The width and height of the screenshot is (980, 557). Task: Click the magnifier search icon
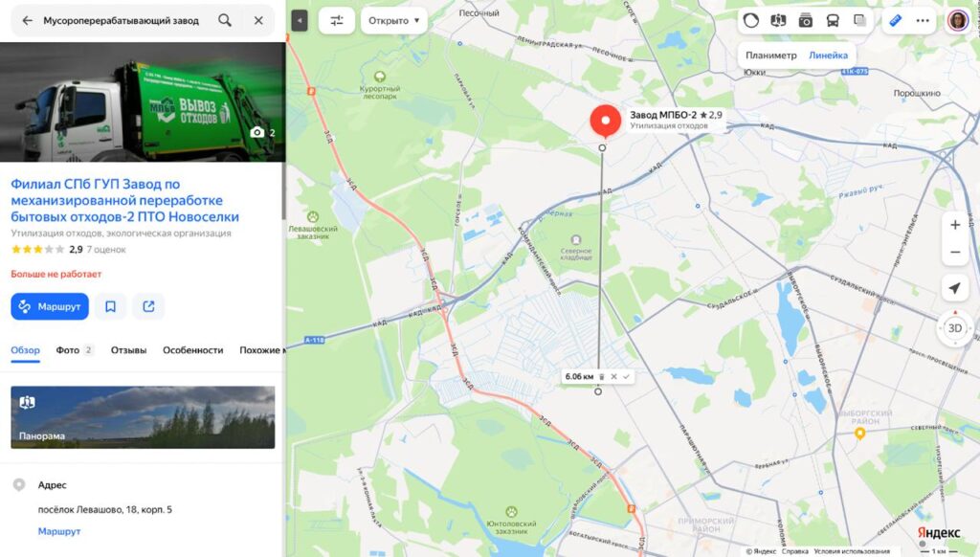coord(225,21)
